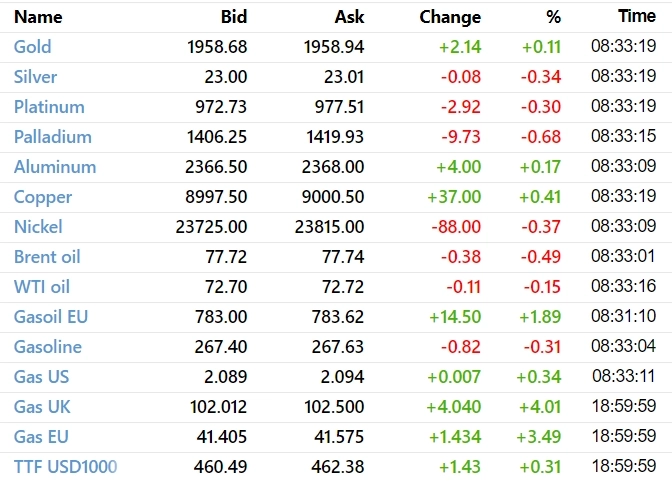Open the Platinum quote page

tap(49, 107)
